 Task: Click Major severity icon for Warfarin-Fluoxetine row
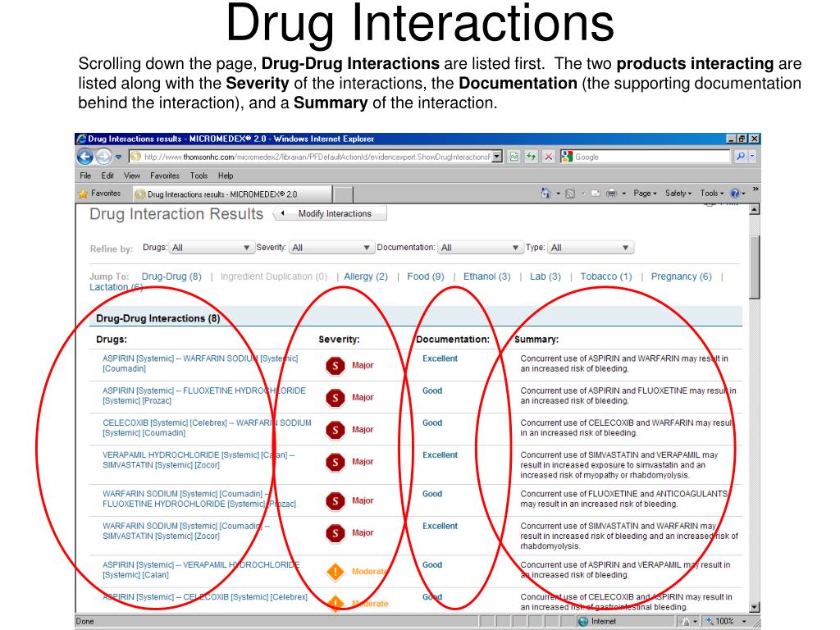[336, 501]
